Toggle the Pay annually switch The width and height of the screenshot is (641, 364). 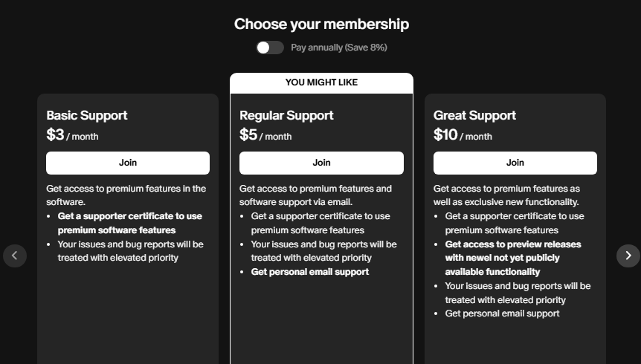[x=270, y=48]
